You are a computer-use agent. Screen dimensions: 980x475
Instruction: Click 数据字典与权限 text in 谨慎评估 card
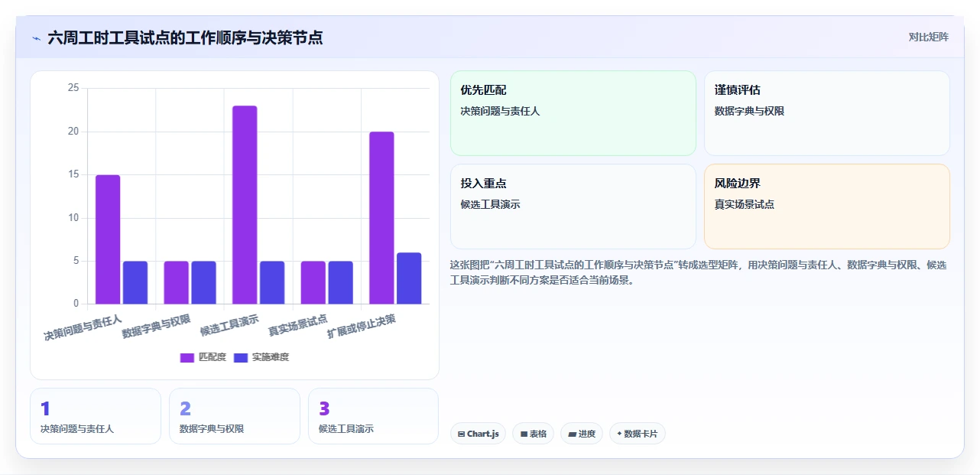coord(749,111)
